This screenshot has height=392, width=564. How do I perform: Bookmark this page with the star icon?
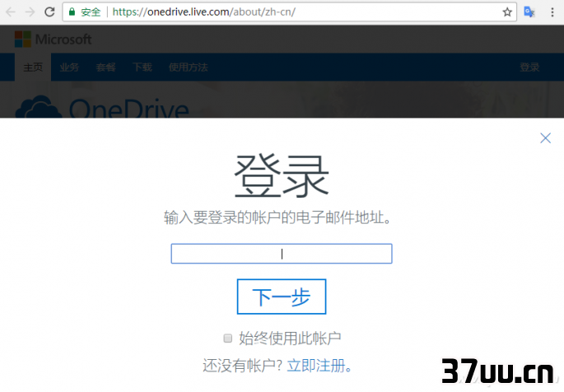pos(507,12)
